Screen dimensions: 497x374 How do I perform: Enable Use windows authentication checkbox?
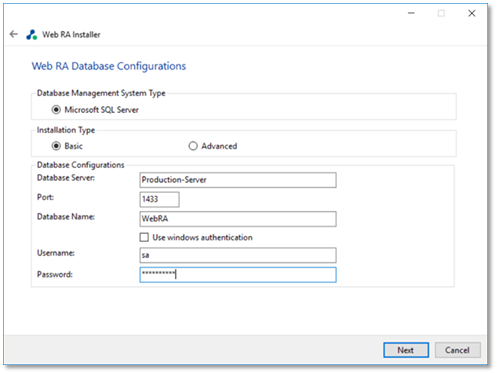144,237
